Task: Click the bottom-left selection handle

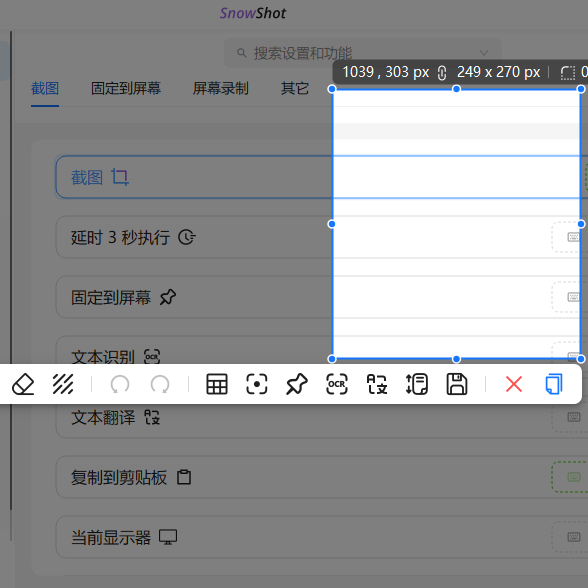Action: [332, 359]
